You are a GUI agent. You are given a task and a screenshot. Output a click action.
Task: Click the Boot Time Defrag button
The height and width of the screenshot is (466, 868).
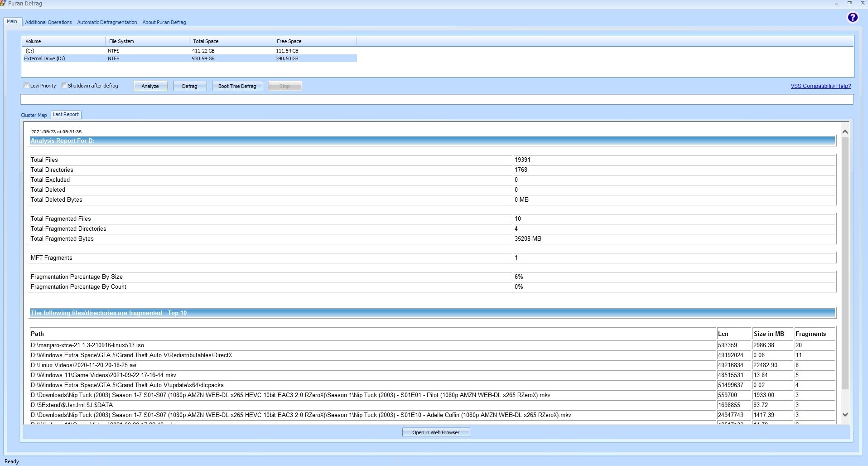(x=237, y=86)
